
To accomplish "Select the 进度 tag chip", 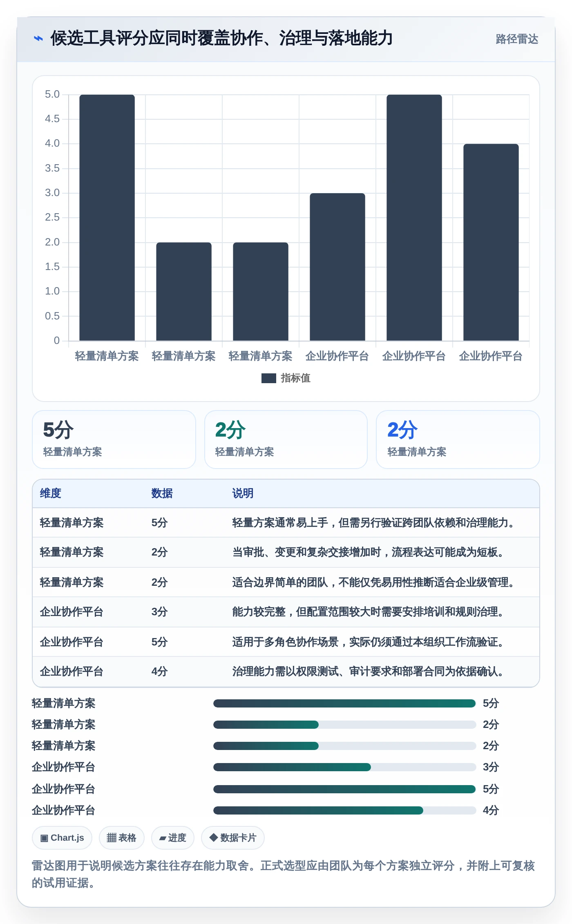I will tap(172, 838).
